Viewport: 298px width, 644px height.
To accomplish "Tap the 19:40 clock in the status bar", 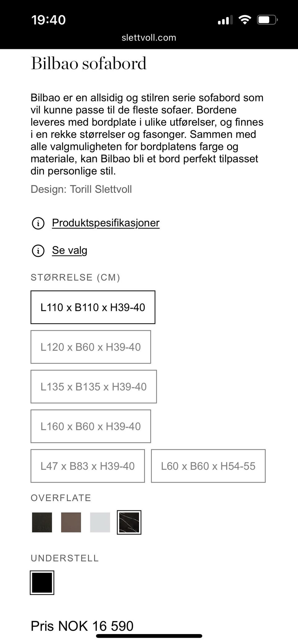I will (x=48, y=20).
